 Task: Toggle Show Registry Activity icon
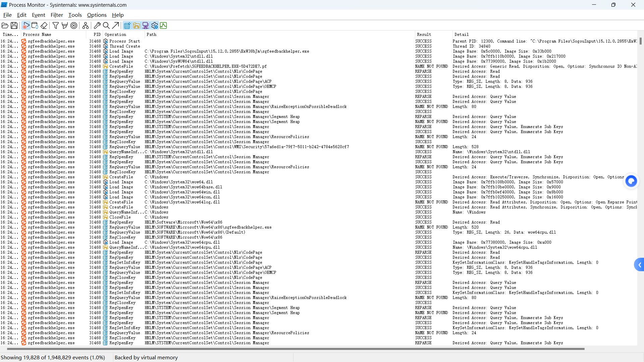coord(127,25)
